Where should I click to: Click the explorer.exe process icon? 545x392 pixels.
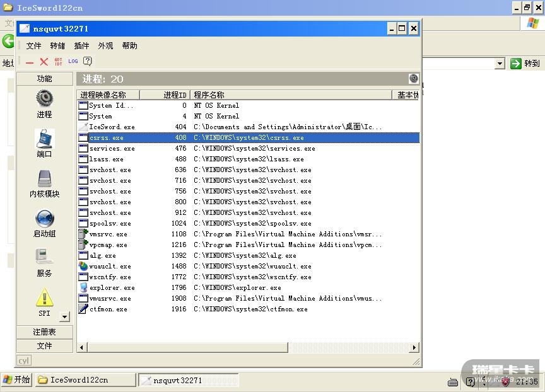83,287
